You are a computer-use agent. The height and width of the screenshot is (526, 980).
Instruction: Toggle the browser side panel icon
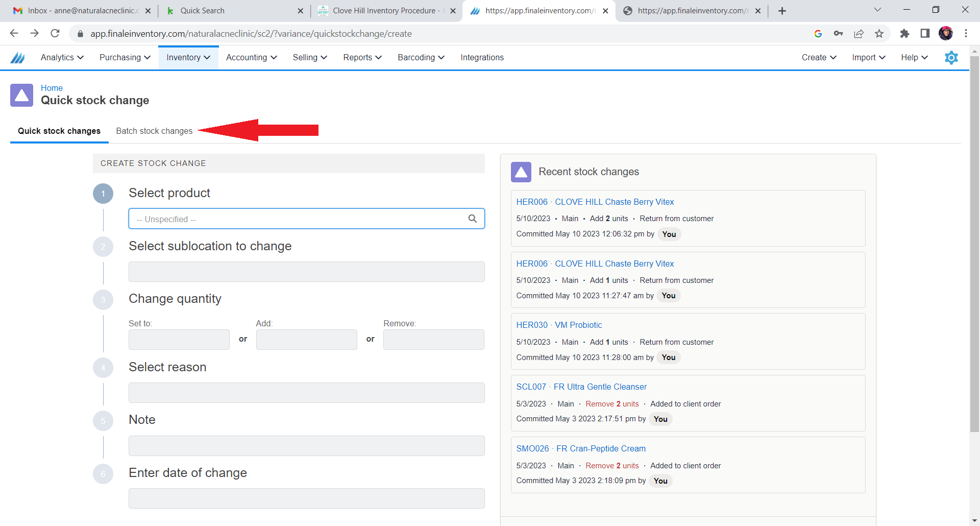pos(925,33)
